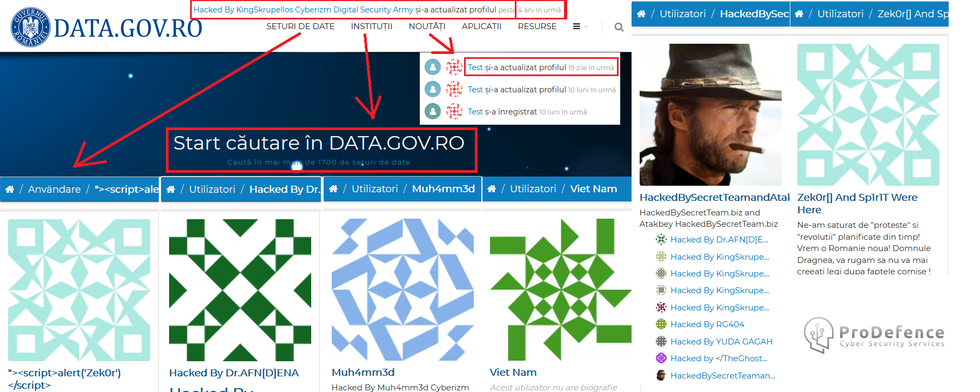Open Test link in 's-a înregistrat' row
Image resolution: width=980 pixels, height=392 pixels.
pos(475,112)
